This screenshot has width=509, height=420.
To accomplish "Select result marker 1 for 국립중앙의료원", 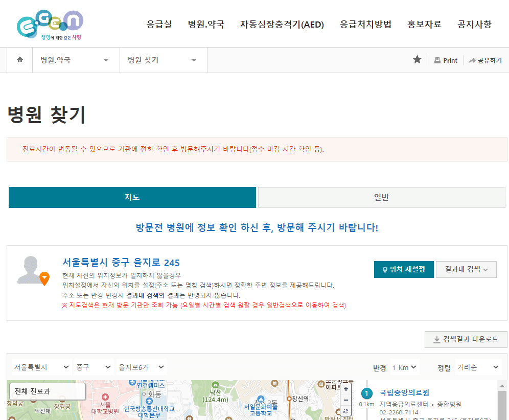I will click(366, 393).
